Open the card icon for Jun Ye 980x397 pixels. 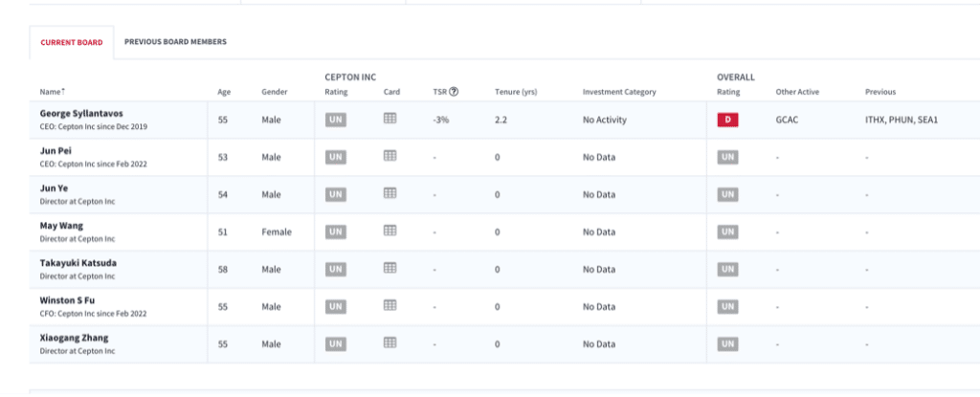click(x=390, y=193)
